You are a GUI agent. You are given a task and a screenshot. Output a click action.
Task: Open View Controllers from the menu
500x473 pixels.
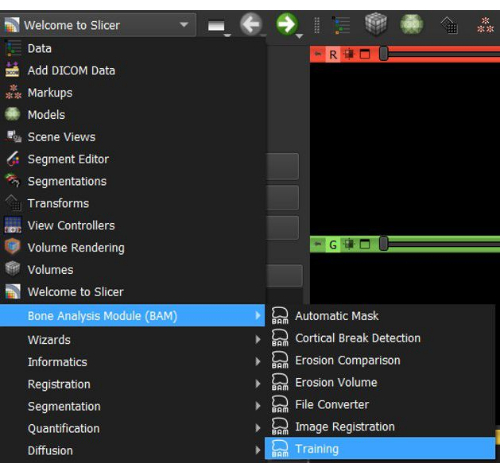(133, 225)
